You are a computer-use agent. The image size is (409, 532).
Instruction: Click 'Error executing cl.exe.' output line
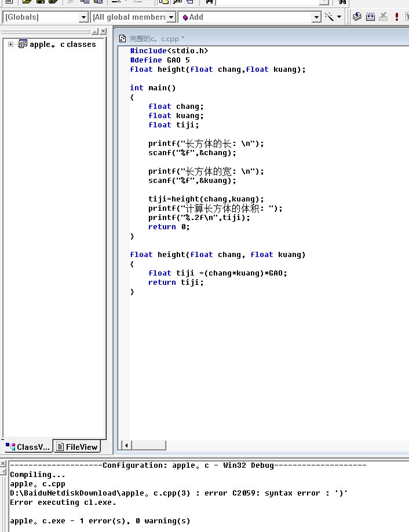pos(63,502)
